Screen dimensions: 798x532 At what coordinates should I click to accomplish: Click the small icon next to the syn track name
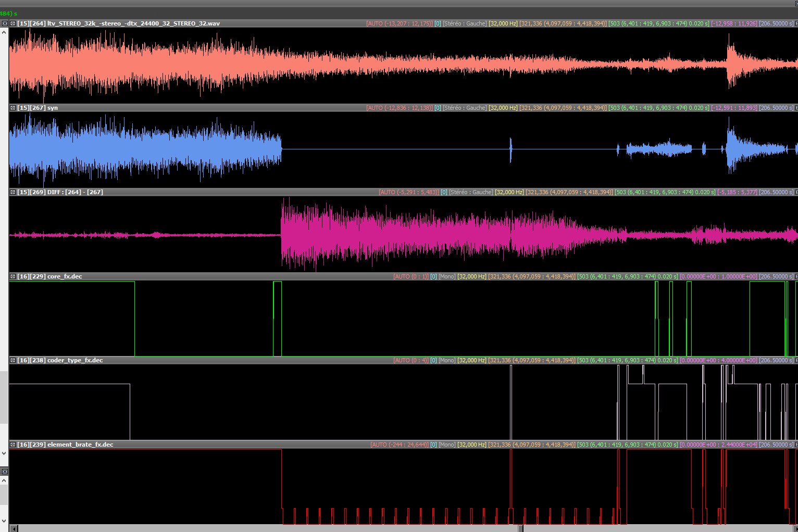coord(13,108)
